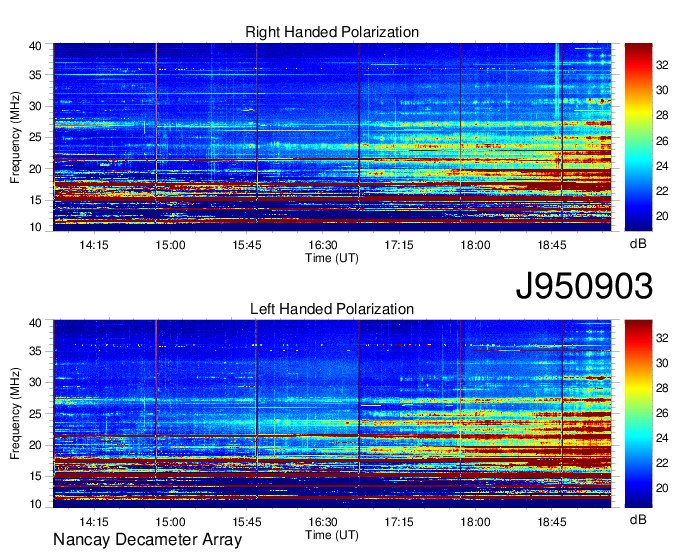Click the 24 dB tick on Left Handed color bar
The width and height of the screenshot is (680, 552).
tap(662, 438)
